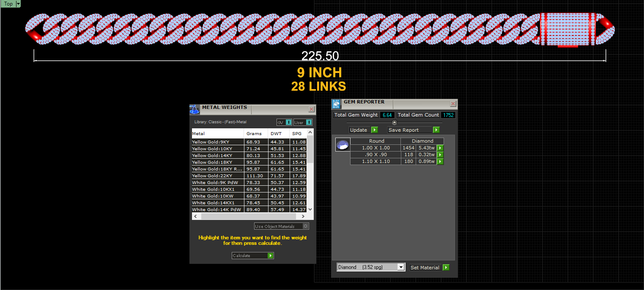The width and height of the screenshot is (644, 290).
Task: Open the Top viewport dropdown arrow
Action: pos(18,4)
